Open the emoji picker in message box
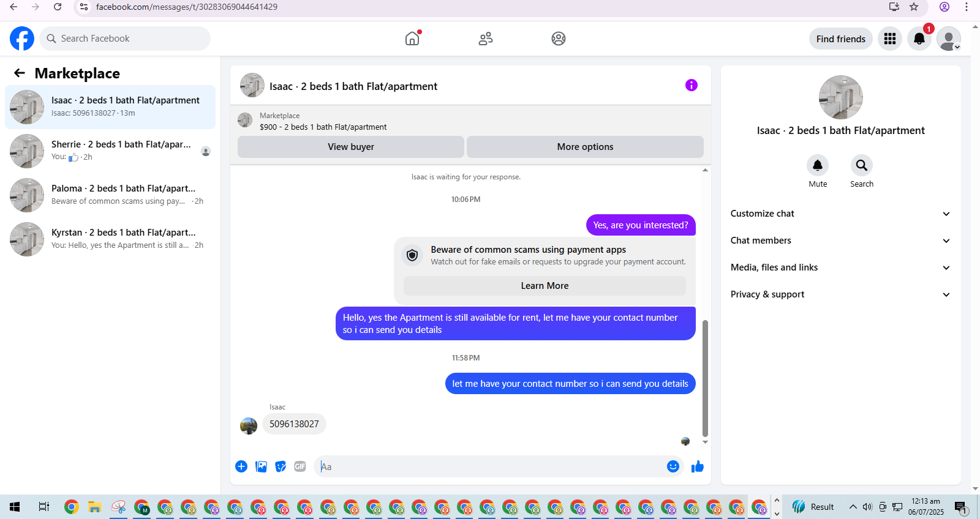 pyautogui.click(x=673, y=466)
